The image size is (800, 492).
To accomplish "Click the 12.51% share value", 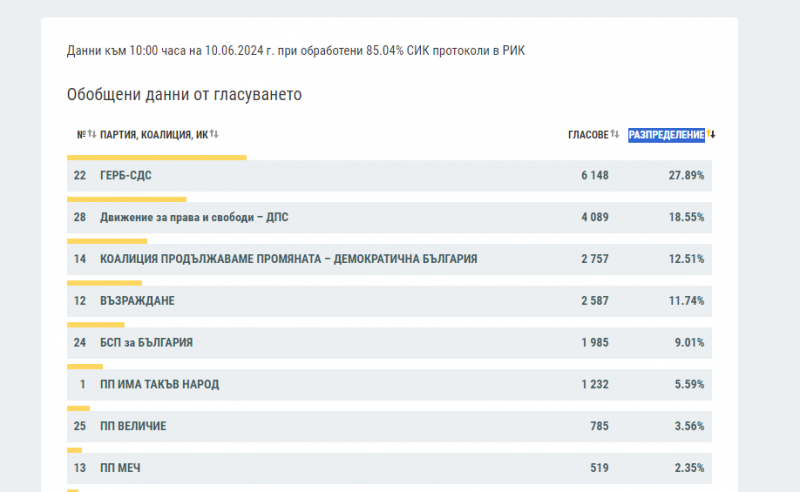I will [686, 259].
